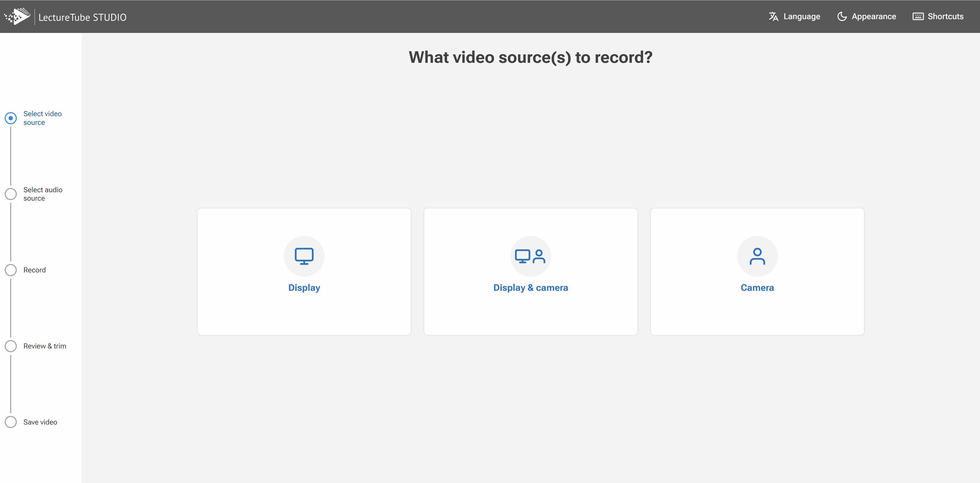Open the Appearance menu

click(x=867, y=16)
